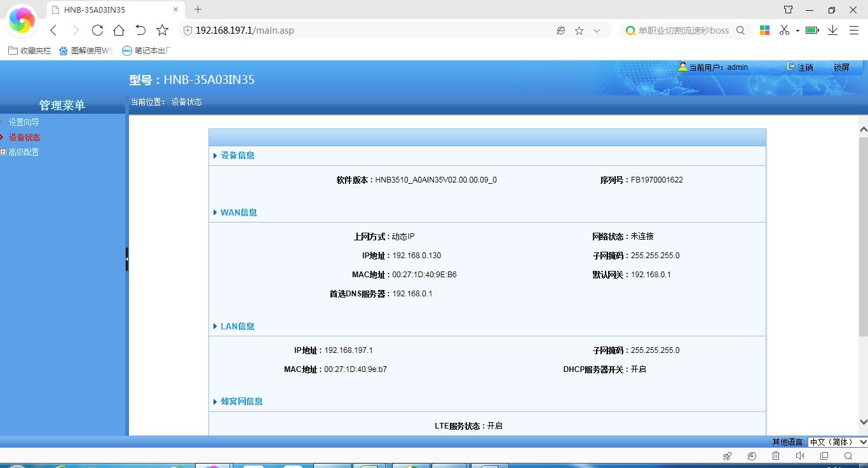Click the browser reload button
The width and height of the screenshot is (868, 468).
pyautogui.click(x=97, y=31)
